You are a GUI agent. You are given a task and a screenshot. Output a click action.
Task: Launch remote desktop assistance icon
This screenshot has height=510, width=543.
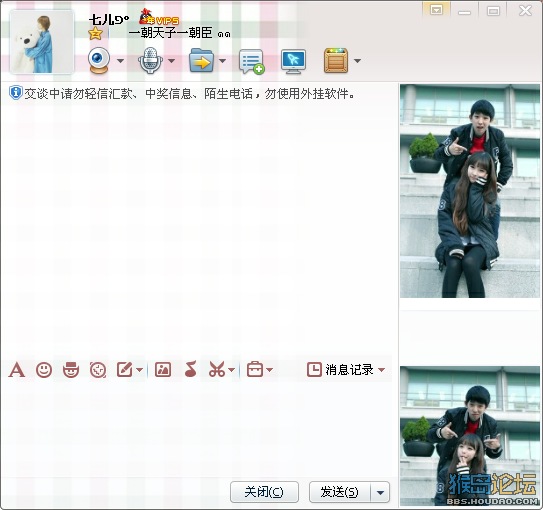point(293,62)
